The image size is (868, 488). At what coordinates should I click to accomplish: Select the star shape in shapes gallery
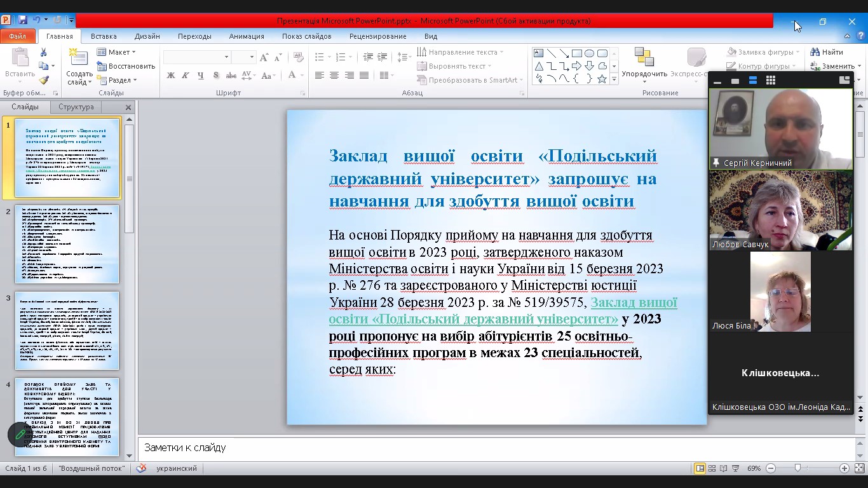pyautogui.click(x=601, y=79)
